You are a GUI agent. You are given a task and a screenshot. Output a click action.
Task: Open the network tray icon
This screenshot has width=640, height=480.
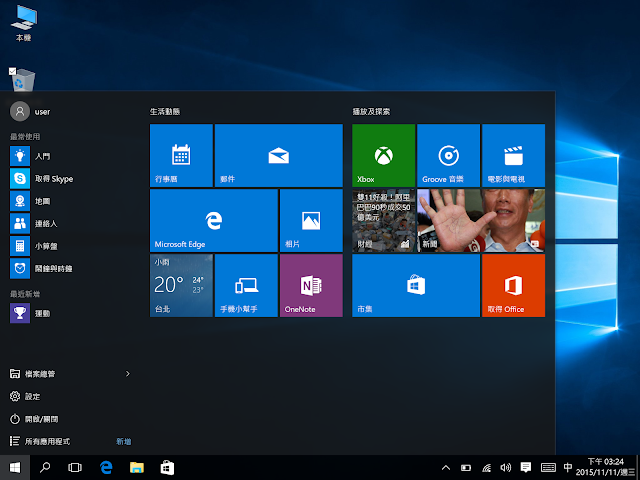pos(486,468)
